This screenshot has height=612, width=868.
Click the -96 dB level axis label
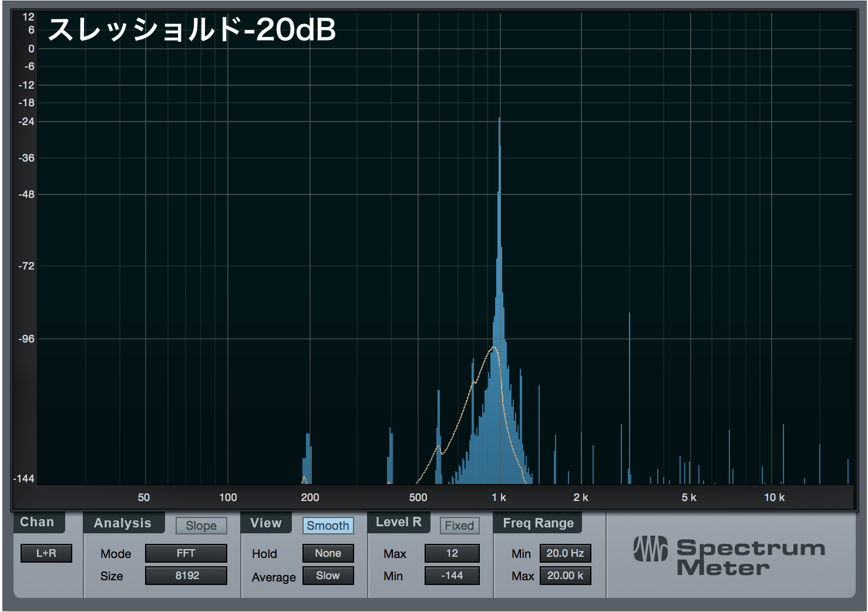click(x=26, y=339)
